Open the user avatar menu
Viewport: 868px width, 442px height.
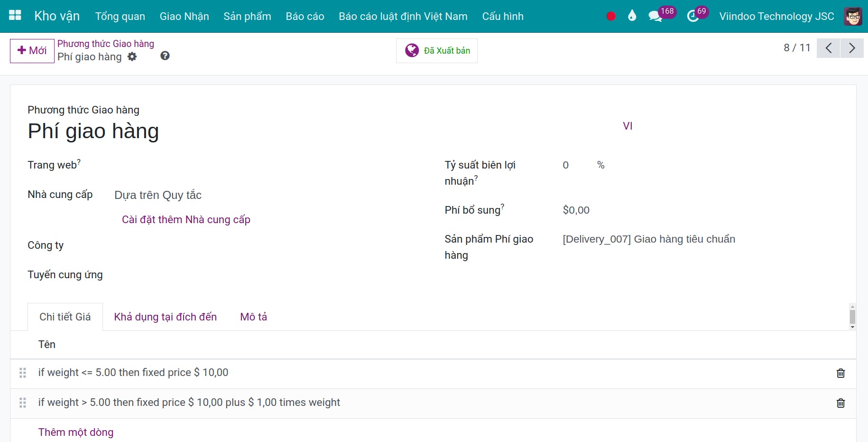pos(853,16)
